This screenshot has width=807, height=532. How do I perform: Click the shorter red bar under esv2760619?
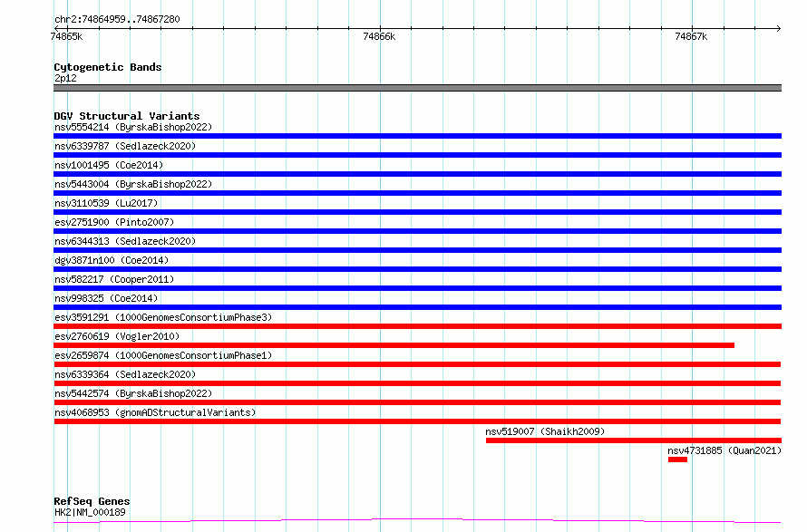click(394, 345)
